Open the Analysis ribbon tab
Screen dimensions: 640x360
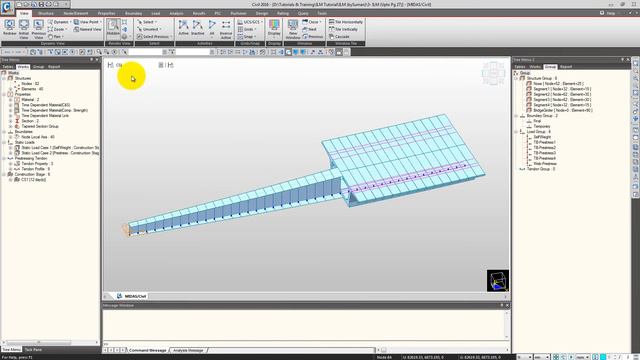pos(176,13)
